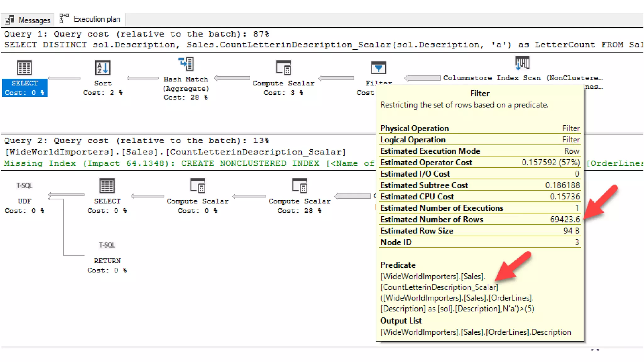Click the Output List heading in tooltip
Screen dimensions: 644x362
(x=401, y=321)
